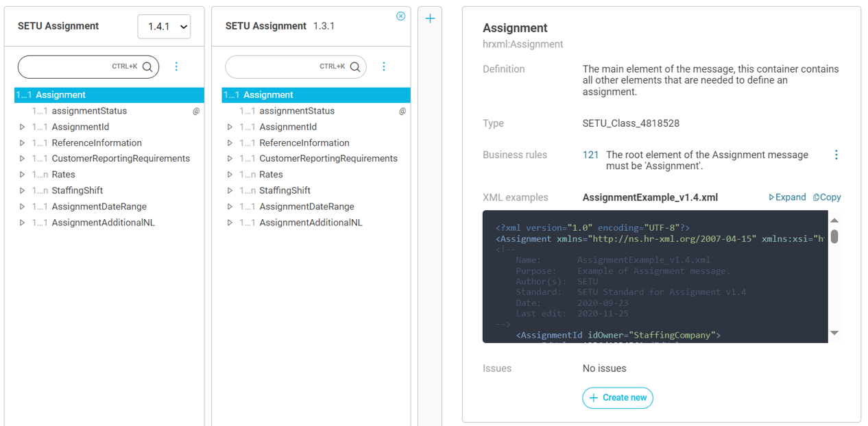
Task: Select assignmentStatus in the 1.4.1 tree
Action: pyautogui.click(x=89, y=111)
